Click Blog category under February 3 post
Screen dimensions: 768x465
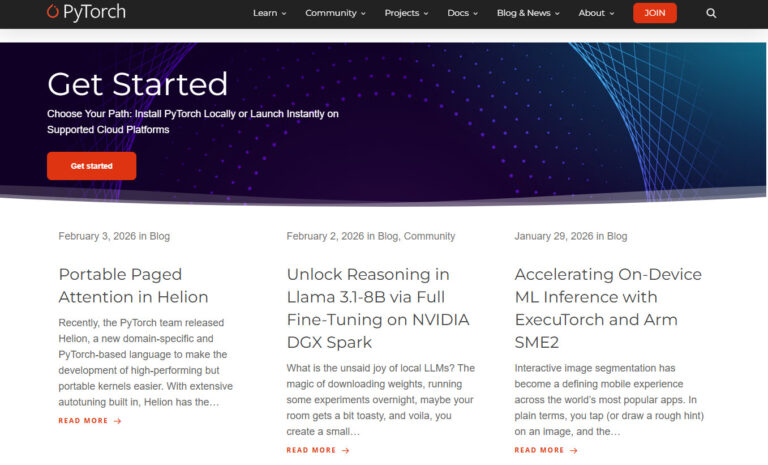(159, 236)
